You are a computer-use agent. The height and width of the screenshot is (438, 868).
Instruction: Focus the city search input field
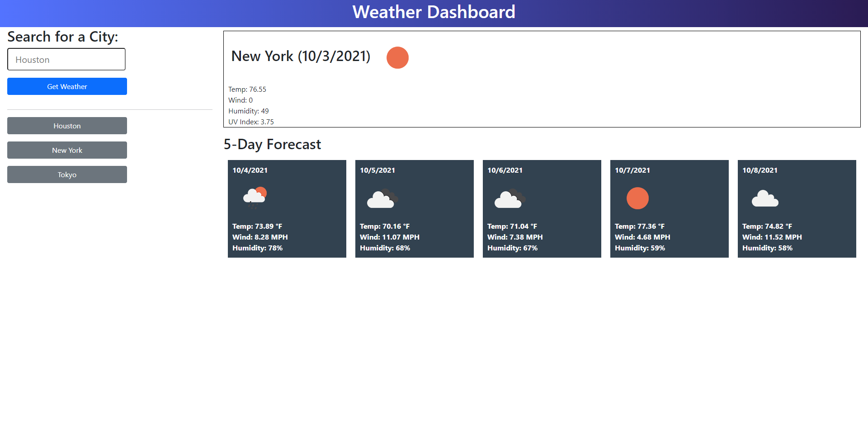click(x=66, y=60)
